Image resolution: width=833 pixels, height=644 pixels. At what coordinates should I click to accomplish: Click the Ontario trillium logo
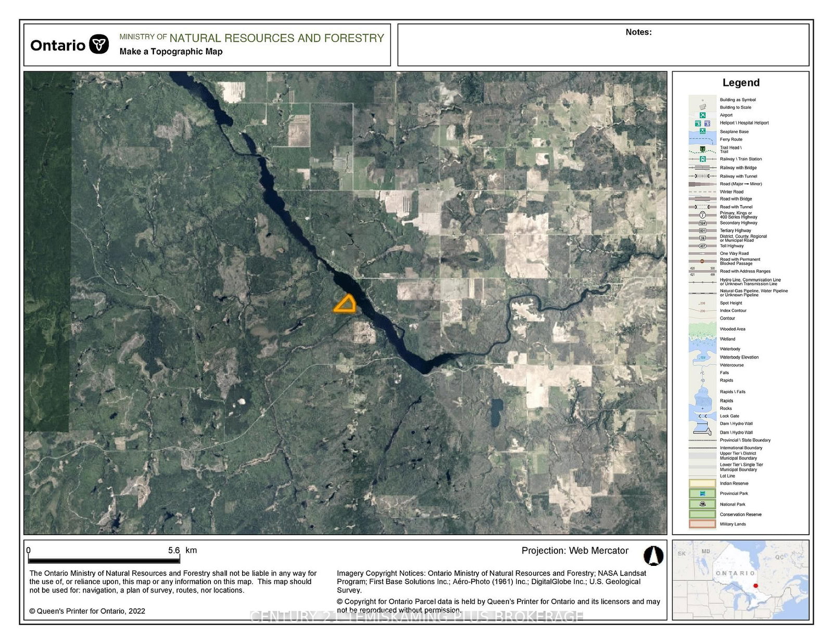pos(99,44)
